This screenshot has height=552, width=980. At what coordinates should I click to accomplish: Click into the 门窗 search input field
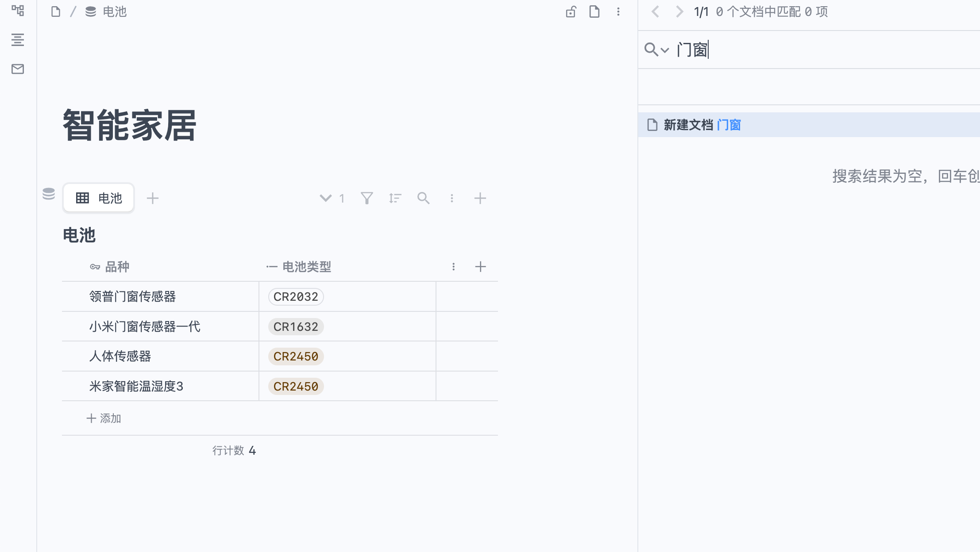pos(819,50)
